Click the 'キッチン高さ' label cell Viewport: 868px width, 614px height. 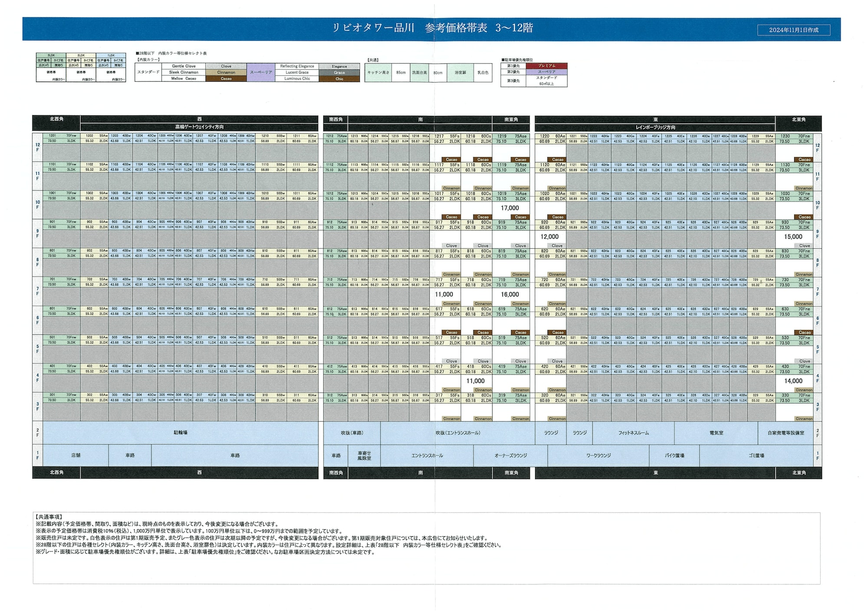click(x=378, y=73)
